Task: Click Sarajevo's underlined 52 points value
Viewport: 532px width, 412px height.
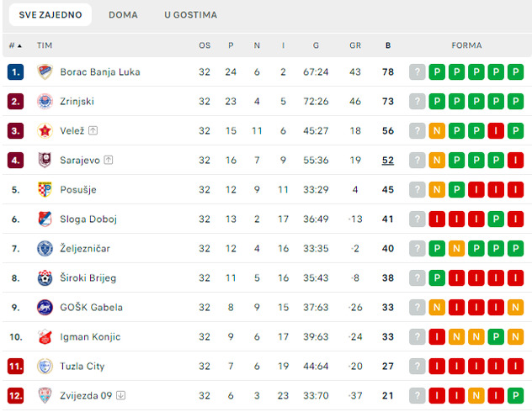Action: click(x=387, y=161)
